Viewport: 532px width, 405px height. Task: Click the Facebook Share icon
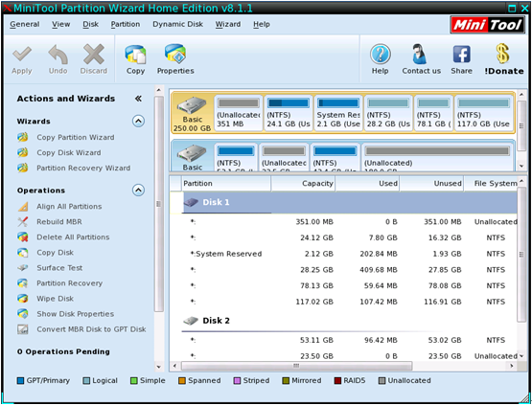pos(461,55)
